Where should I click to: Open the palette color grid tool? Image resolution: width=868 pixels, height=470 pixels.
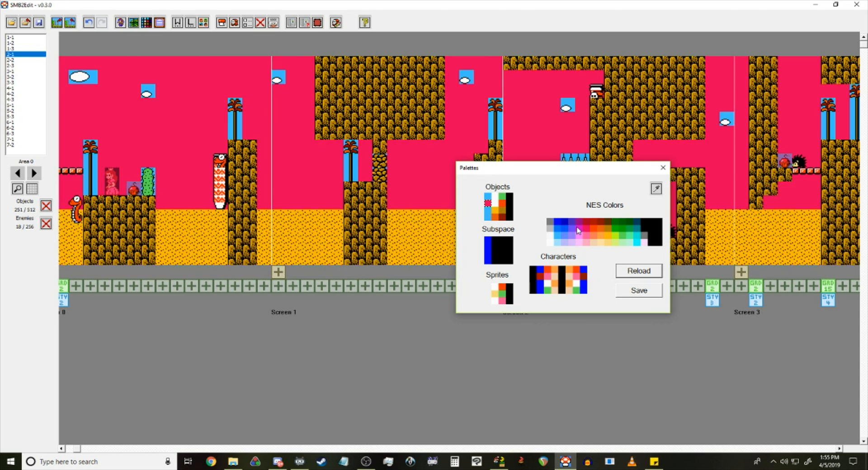146,23
